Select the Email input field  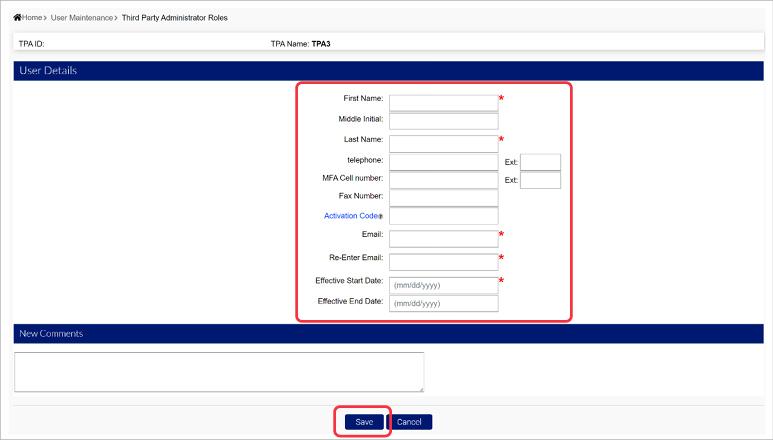click(443, 238)
